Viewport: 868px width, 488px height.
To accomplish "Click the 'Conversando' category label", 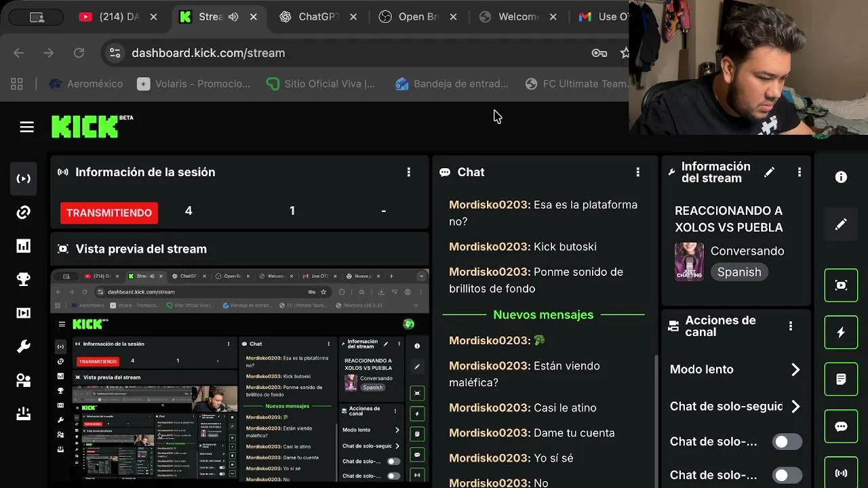I will (747, 251).
